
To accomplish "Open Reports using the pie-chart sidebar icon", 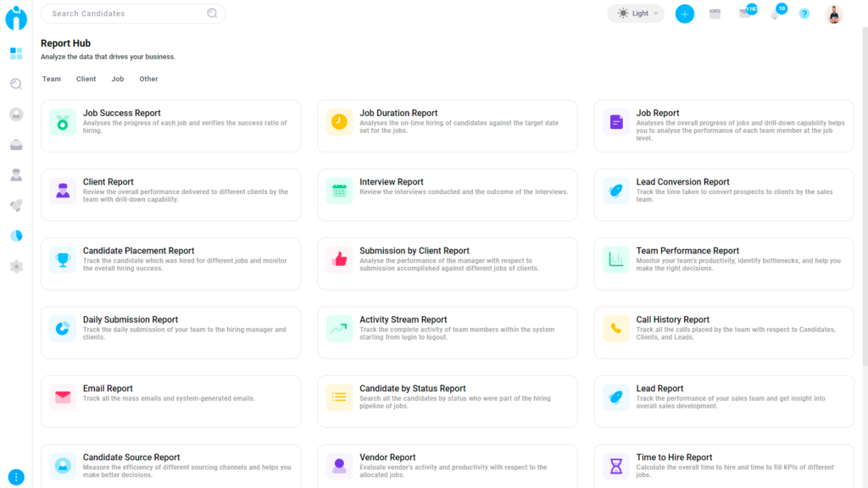I will (15, 235).
